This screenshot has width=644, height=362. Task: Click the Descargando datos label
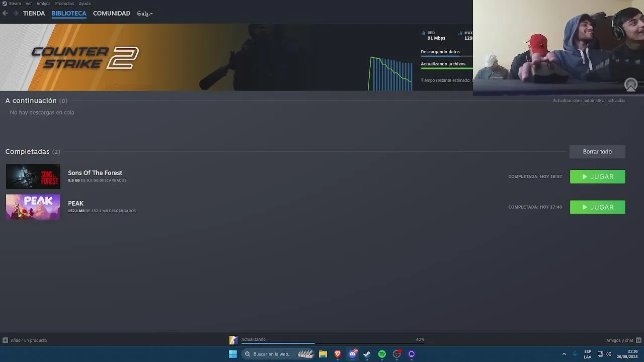[440, 52]
